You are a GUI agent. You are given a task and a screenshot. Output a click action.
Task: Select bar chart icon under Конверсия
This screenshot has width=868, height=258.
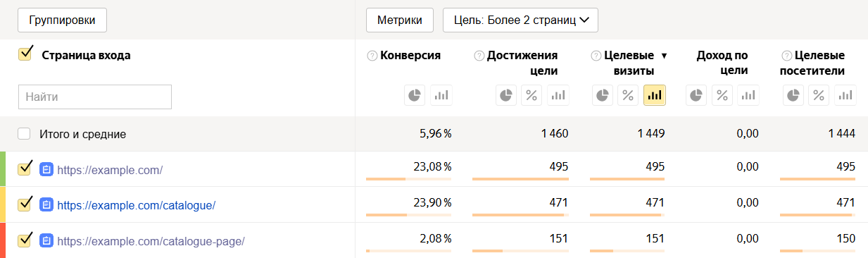click(x=441, y=94)
